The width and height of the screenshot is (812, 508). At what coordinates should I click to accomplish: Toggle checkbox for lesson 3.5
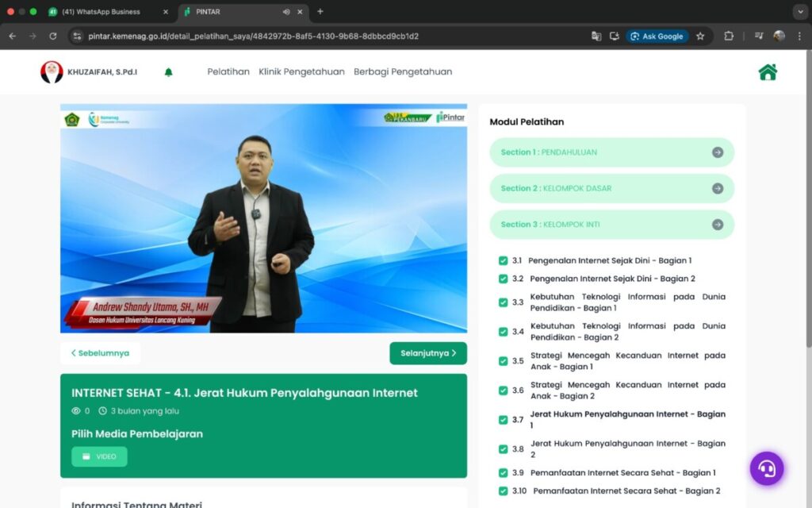[503, 361]
